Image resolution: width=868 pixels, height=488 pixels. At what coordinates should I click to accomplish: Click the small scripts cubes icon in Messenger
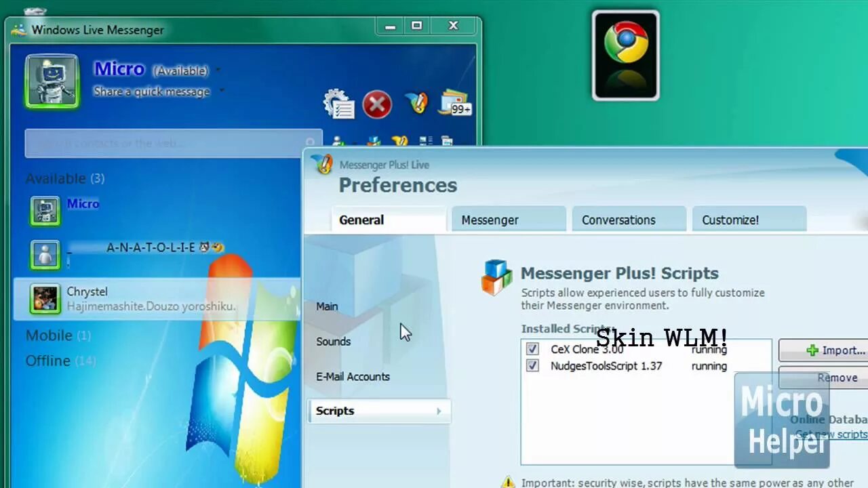(374, 142)
